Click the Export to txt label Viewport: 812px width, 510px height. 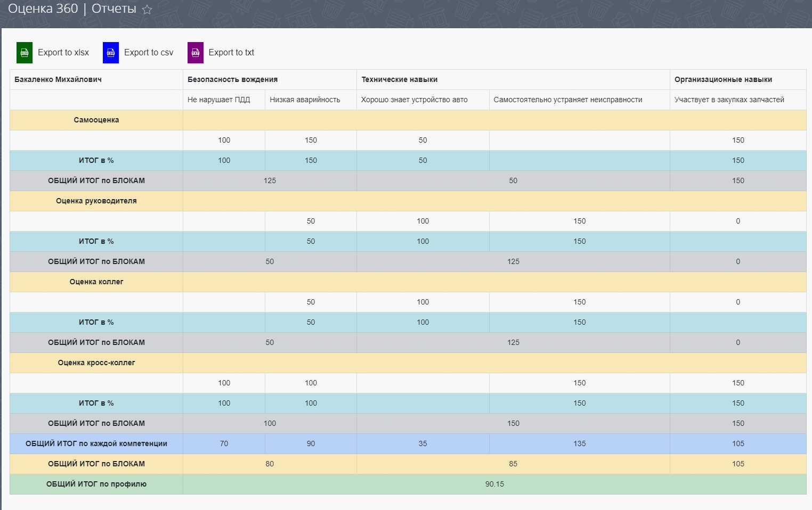pyautogui.click(x=231, y=52)
